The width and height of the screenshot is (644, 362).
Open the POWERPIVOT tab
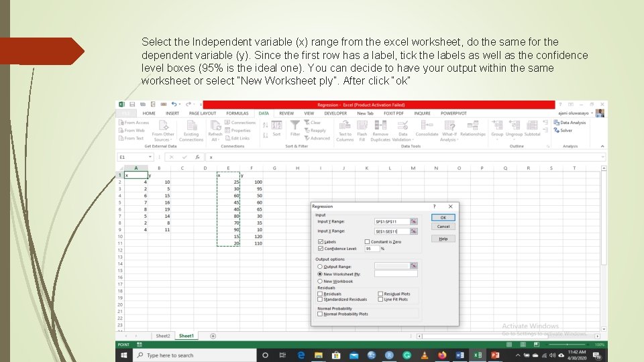click(x=453, y=113)
